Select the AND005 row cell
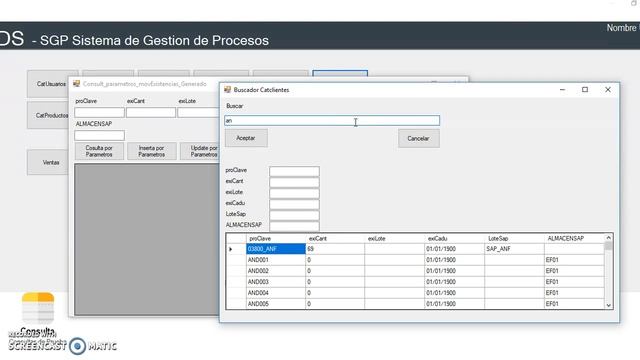The width and height of the screenshot is (640, 360). click(x=276, y=304)
